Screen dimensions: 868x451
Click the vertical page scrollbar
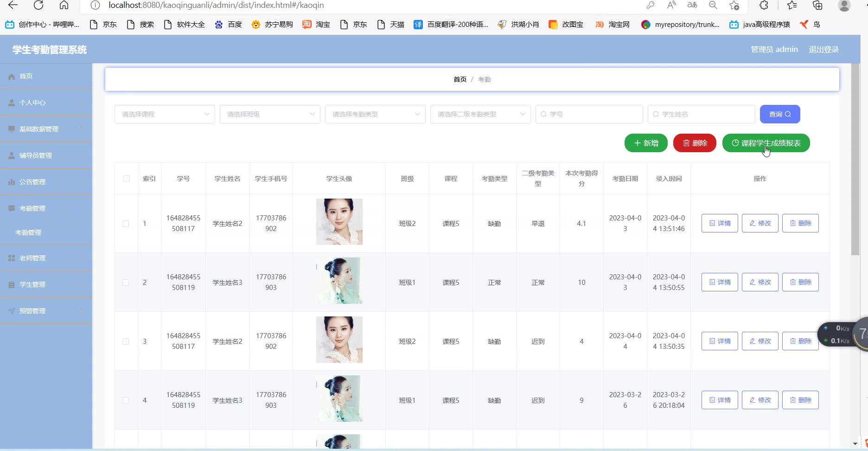[855, 160]
